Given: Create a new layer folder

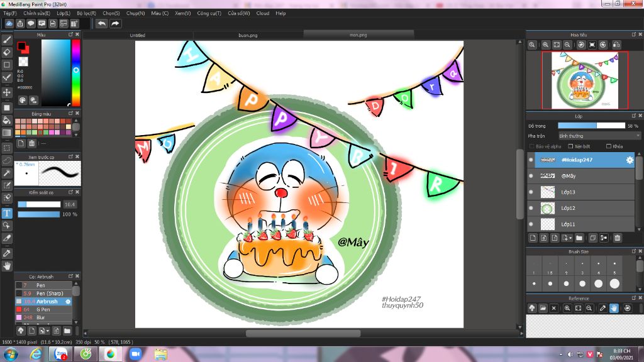Looking at the screenshot, I should (x=579, y=238).
